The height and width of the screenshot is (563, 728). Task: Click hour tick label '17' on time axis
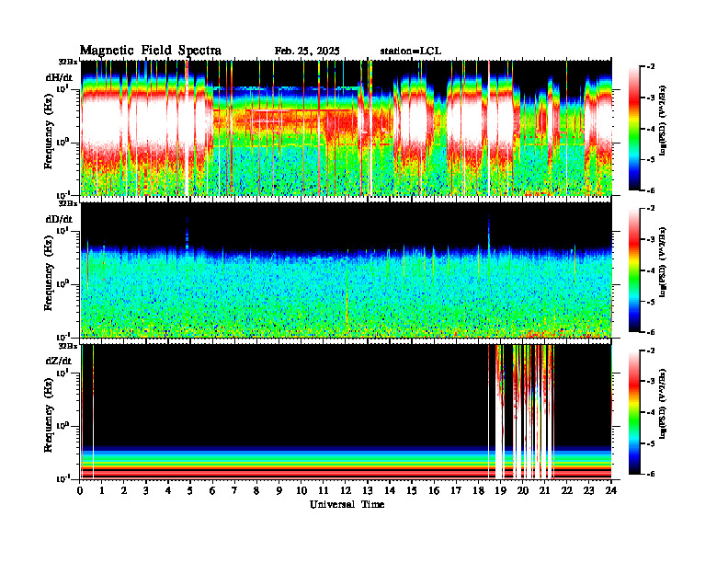[x=457, y=490]
